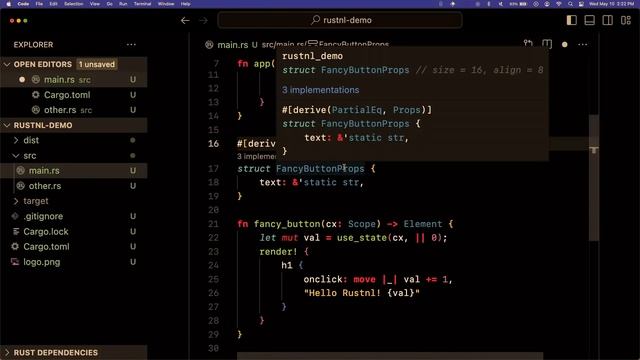The image size is (640, 360).
Task: Select main.rs editor tab
Action: click(232, 44)
